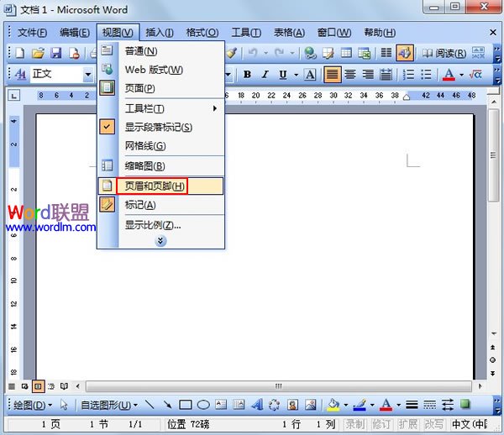Expand the 工具栏(T) submenu

coord(160,108)
